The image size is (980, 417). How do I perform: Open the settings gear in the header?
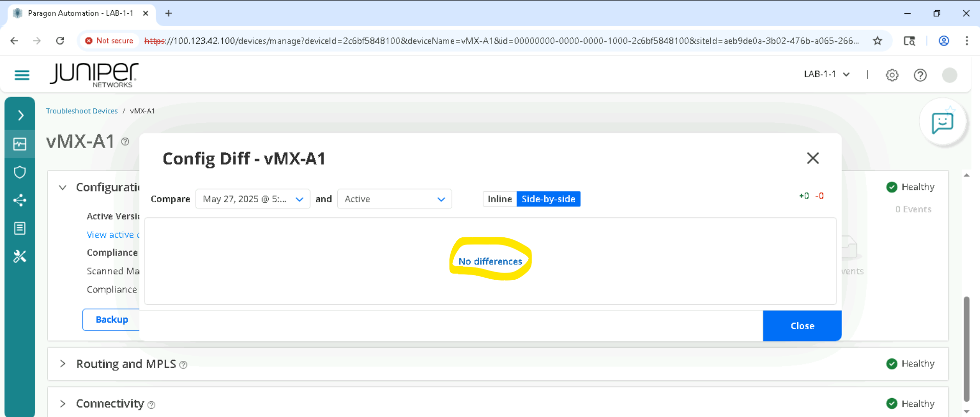[x=892, y=75]
